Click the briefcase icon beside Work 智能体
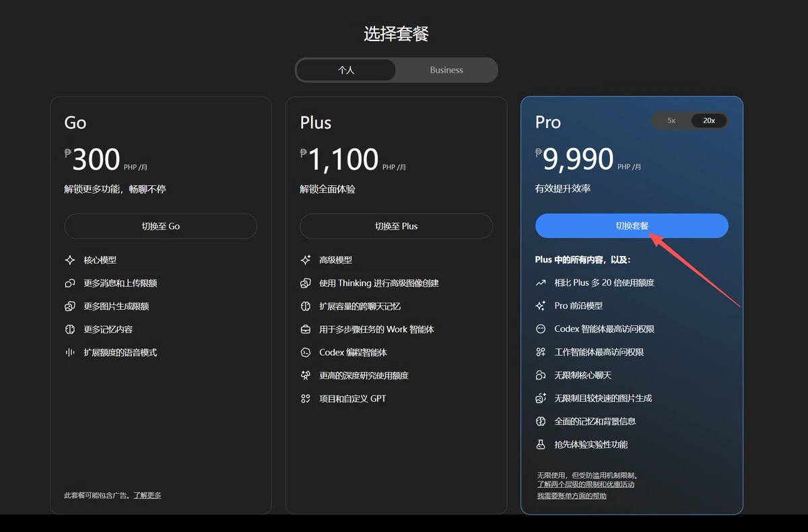The height and width of the screenshot is (532, 808). pos(305,329)
